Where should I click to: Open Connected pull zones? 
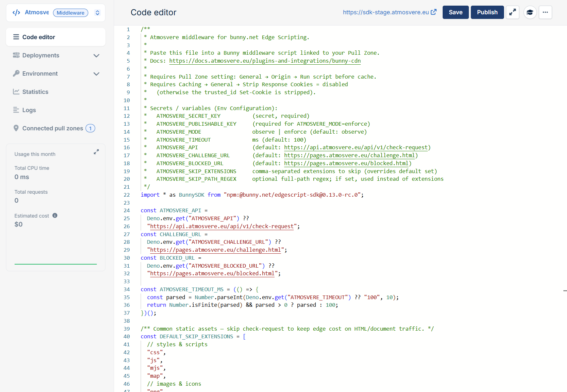coord(56,128)
